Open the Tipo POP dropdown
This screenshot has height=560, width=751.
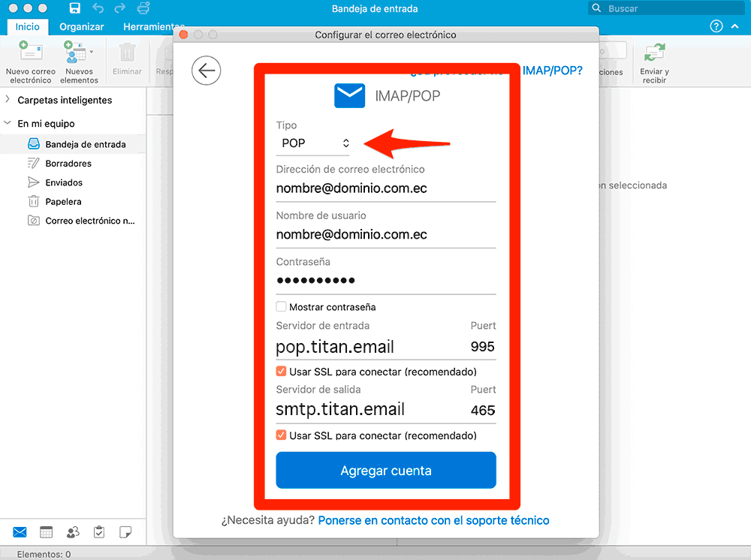[313, 143]
